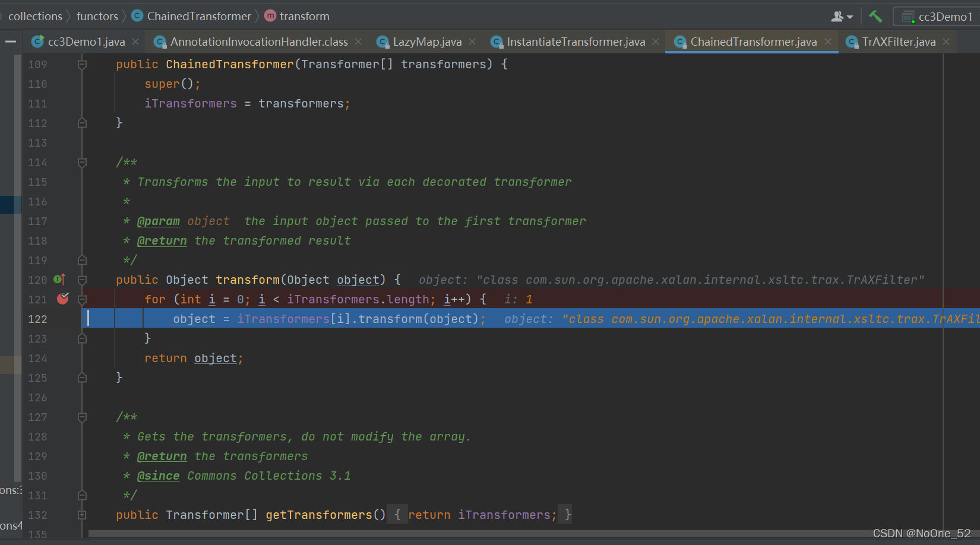Click getTransformers method name on line 132
Image resolution: width=980 pixels, height=545 pixels.
tap(319, 515)
